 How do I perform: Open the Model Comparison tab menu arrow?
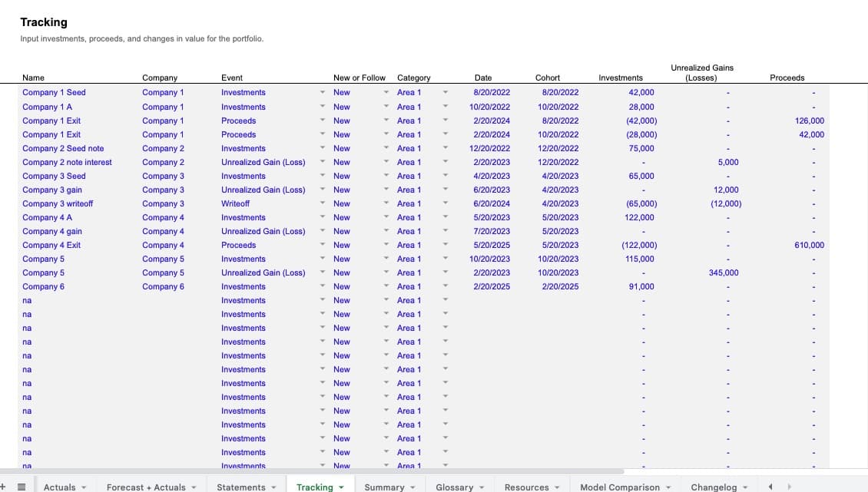pos(668,487)
